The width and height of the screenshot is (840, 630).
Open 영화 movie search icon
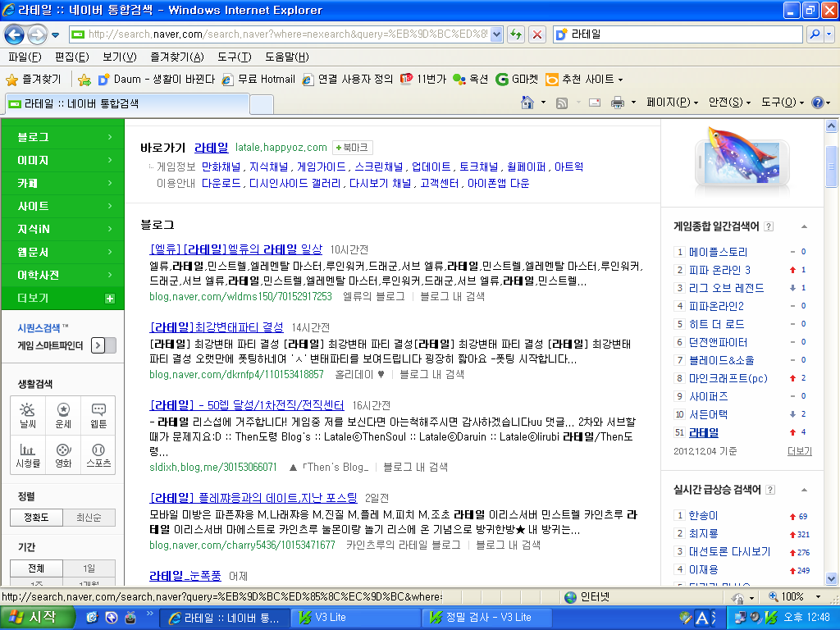63,454
